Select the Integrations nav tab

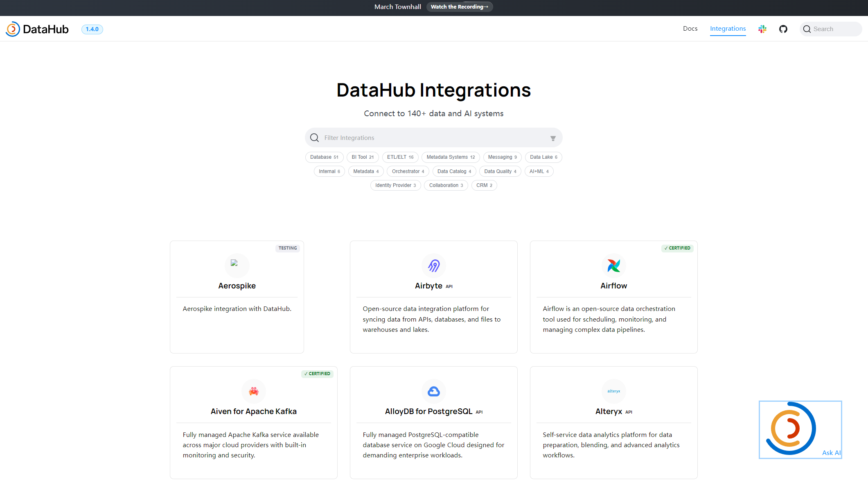coord(728,29)
